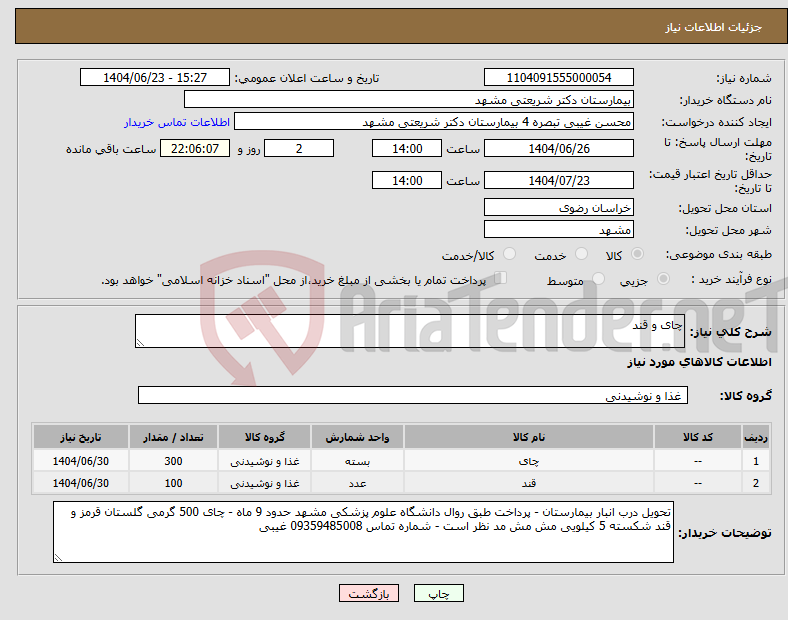Viewport: 788px width, 620px height.
Task: Click the جزئیات اطلاعات نیاز page title
Action: (x=714, y=27)
